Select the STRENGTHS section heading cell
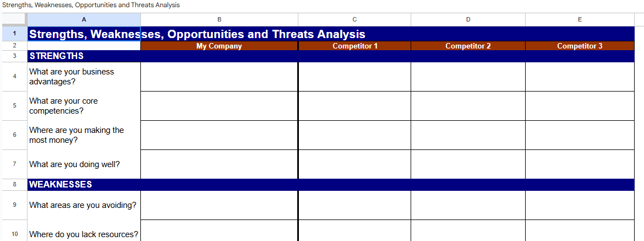 click(x=84, y=56)
